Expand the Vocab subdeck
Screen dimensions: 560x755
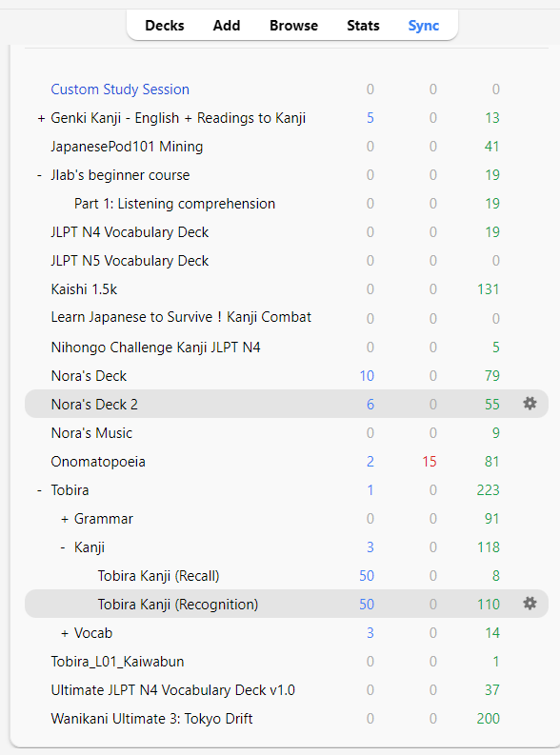65,633
